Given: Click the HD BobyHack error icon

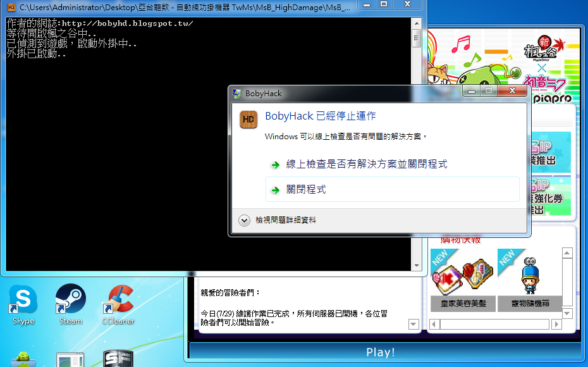Looking at the screenshot, I should (248, 119).
